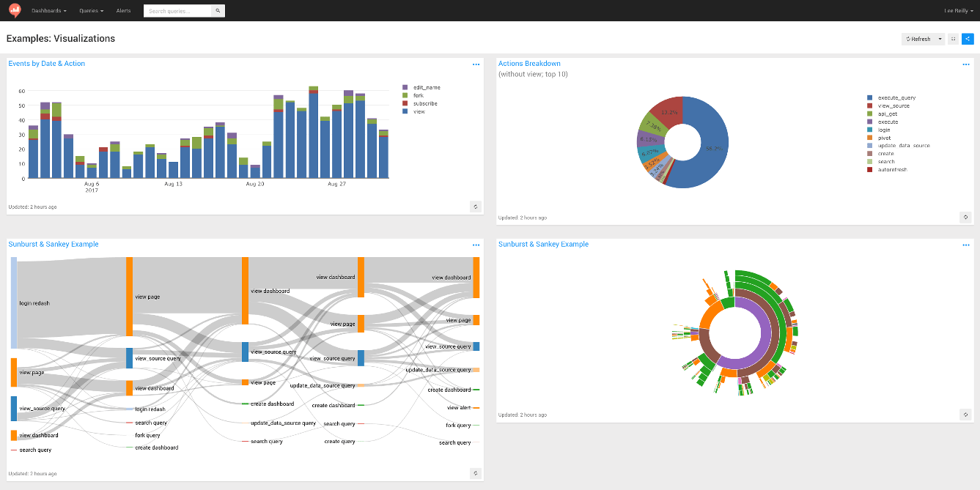980x490 pixels.
Task: Click the Redash logo in the navbar
Action: (15, 10)
